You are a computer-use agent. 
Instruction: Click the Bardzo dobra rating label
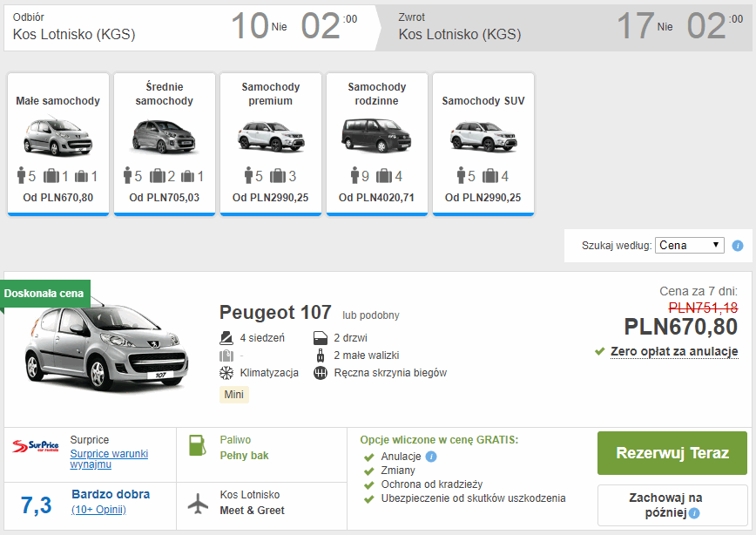pos(111,494)
